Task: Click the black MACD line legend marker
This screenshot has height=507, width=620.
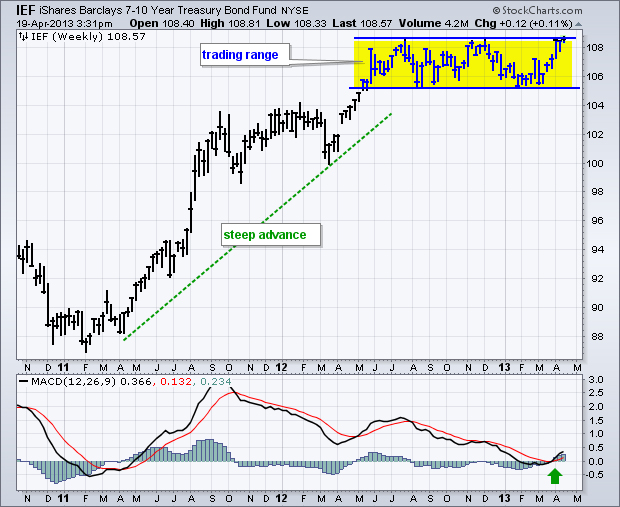Action: point(23,382)
